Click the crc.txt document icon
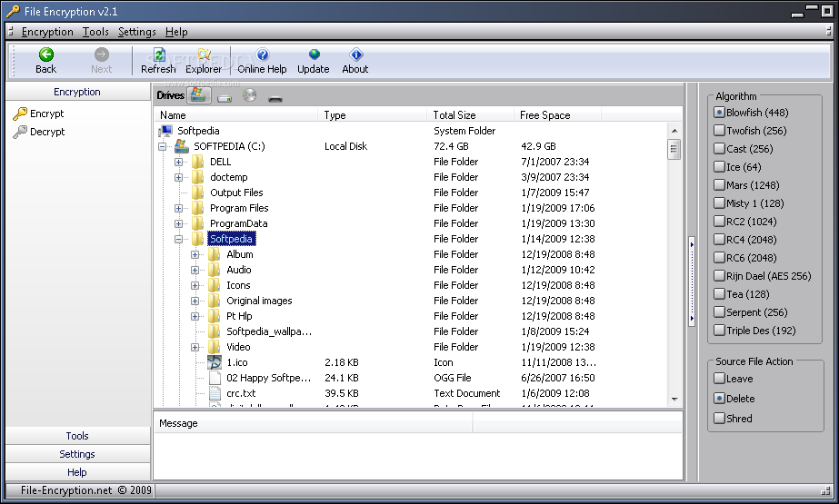839x504 pixels. pyautogui.click(x=215, y=393)
